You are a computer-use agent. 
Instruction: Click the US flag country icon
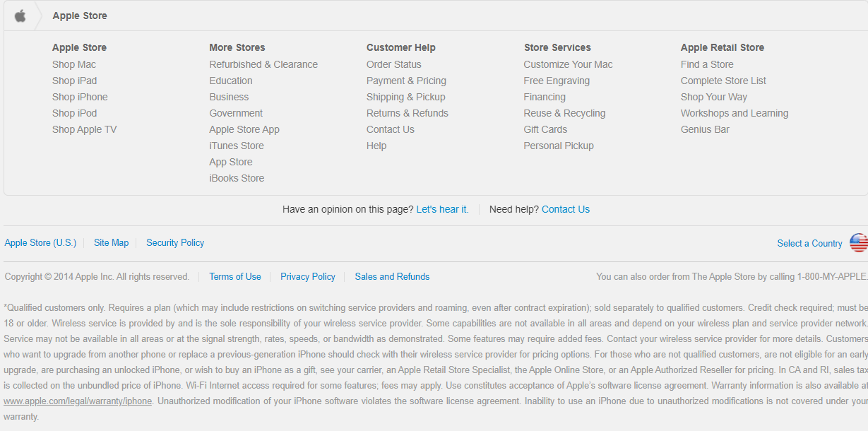859,243
